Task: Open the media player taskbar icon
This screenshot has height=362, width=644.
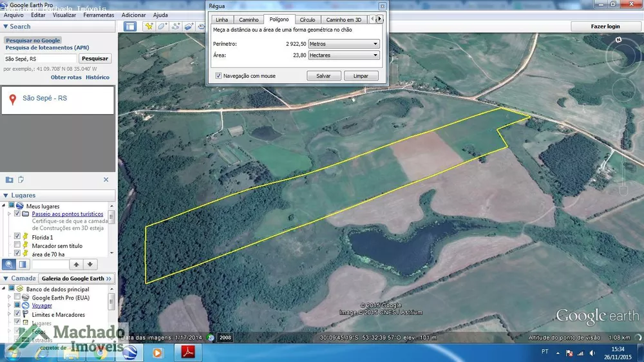Action: pyautogui.click(x=157, y=352)
